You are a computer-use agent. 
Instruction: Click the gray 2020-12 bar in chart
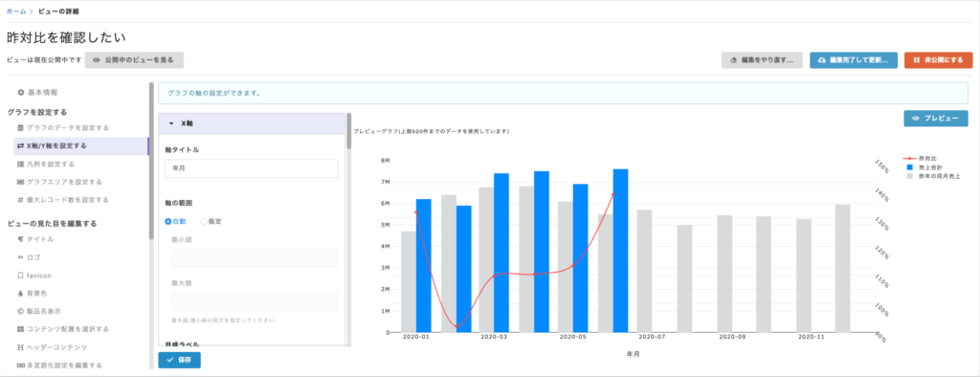(x=842, y=269)
